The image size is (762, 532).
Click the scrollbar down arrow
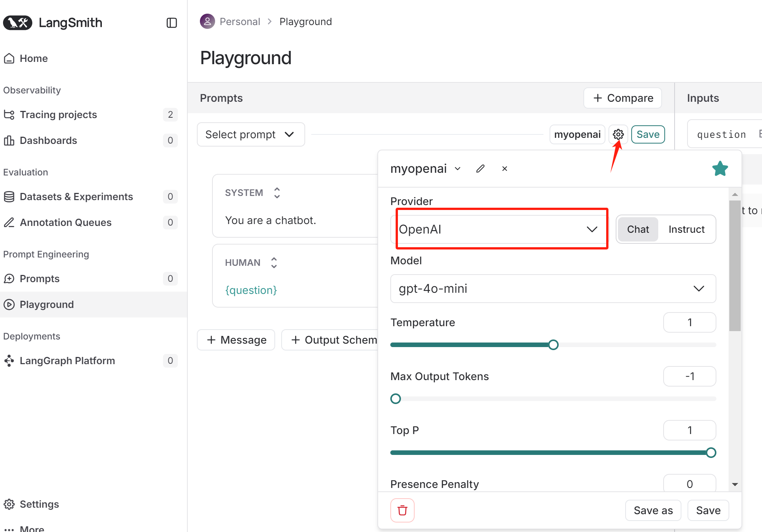pyautogui.click(x=735, y=485)
